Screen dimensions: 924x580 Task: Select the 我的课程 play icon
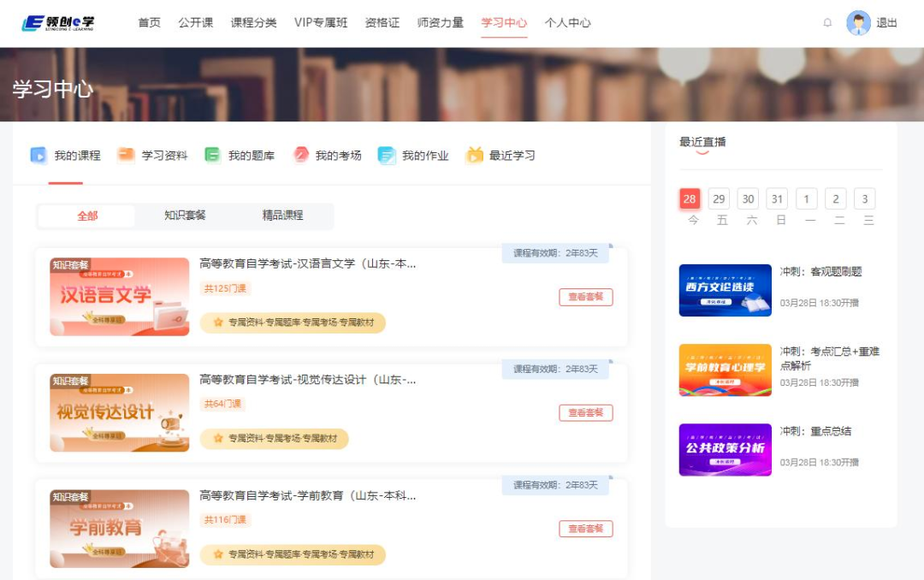(x=39, y=155)
